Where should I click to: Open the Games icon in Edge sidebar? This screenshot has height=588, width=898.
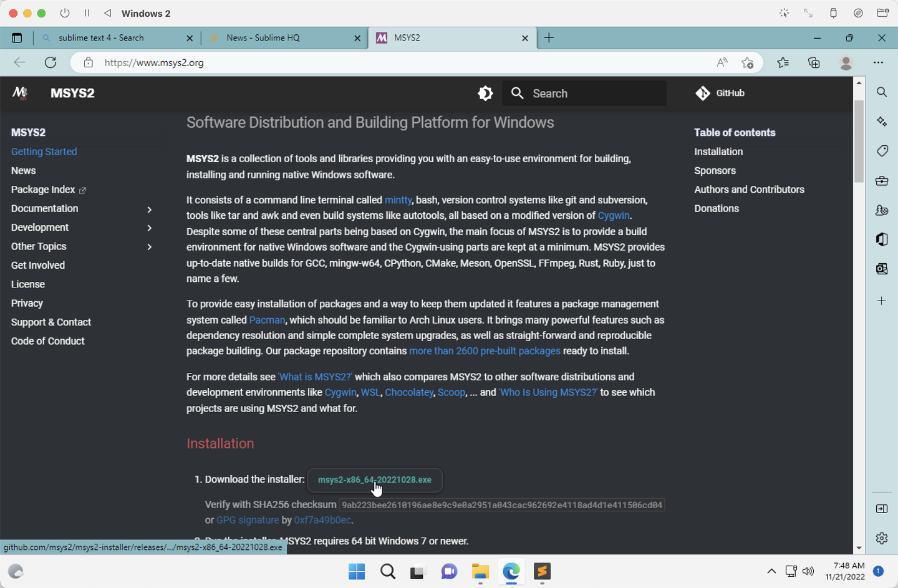click(882, 210)
